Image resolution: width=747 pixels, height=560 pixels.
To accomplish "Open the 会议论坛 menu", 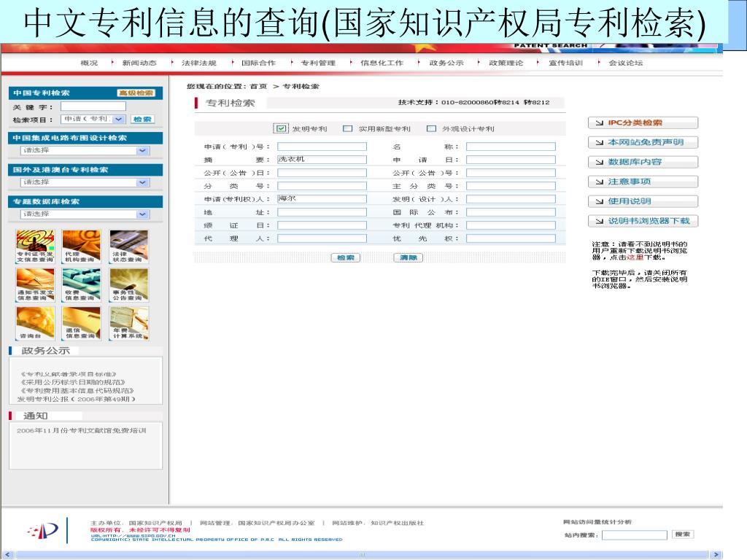I will coord(625,63).
